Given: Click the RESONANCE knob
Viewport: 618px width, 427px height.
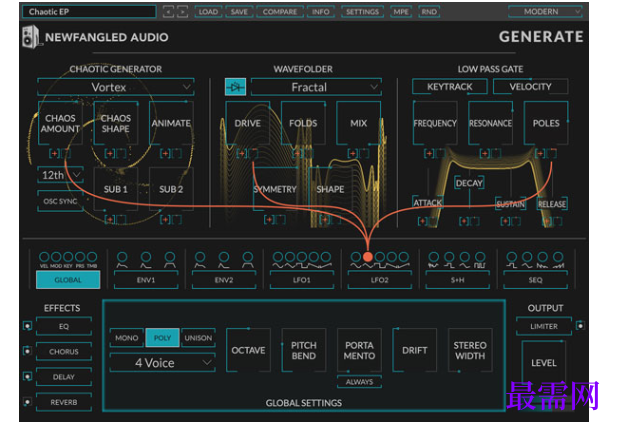Looking at the screenshot, I should coord(491,123).
